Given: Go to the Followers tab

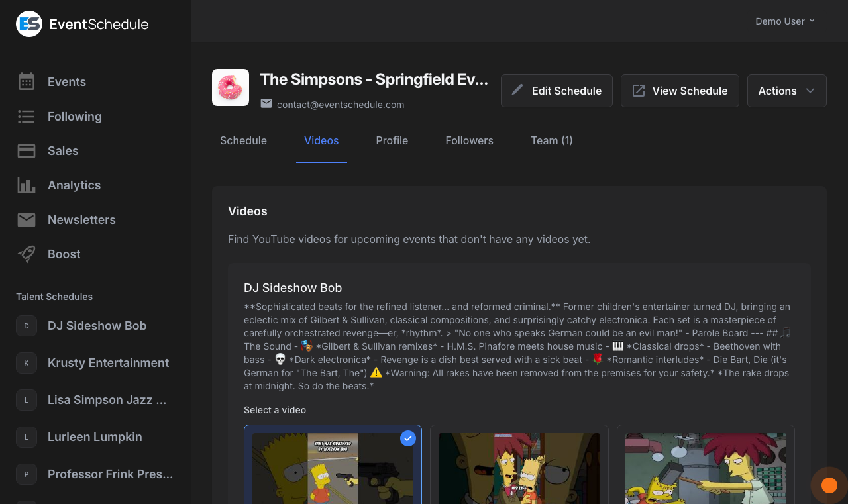Looking at the screenshot, I should pos(469,140).
